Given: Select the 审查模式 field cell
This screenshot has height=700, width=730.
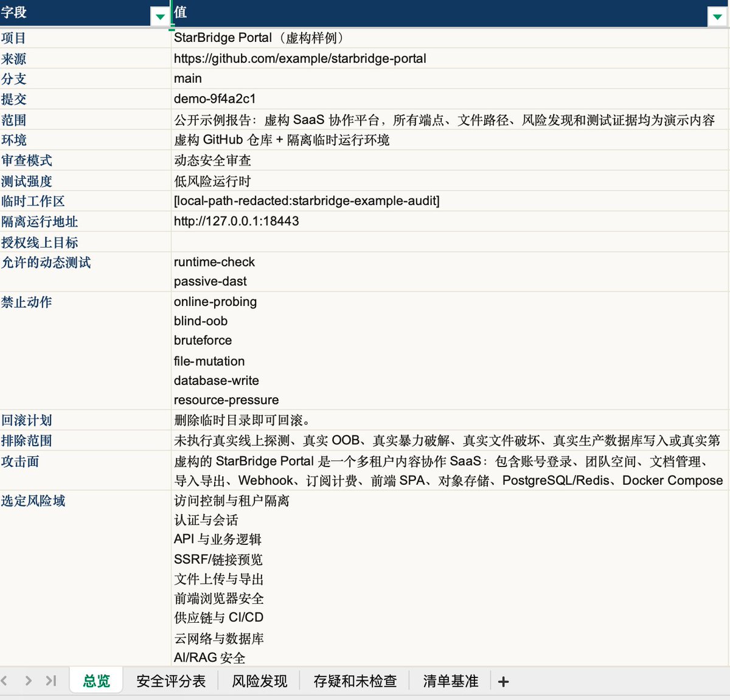Looking at the screenshot, I should (85, 161).
